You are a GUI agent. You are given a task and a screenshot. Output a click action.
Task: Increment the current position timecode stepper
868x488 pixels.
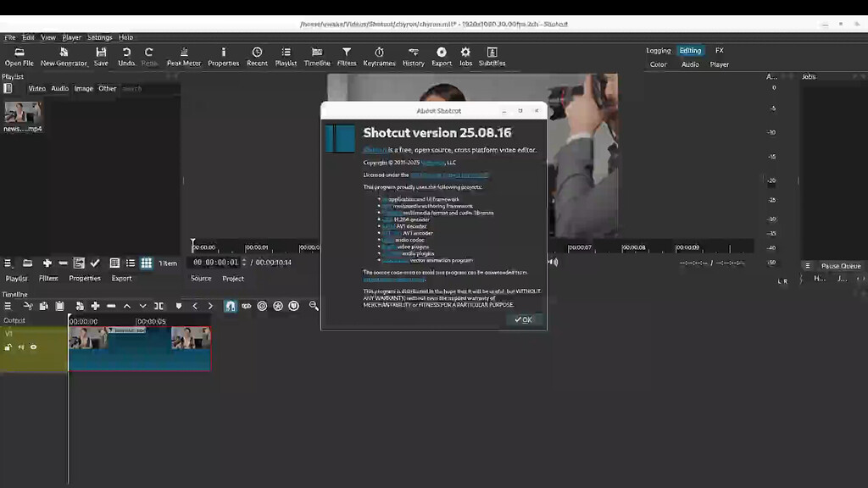(x=244, y=259)
